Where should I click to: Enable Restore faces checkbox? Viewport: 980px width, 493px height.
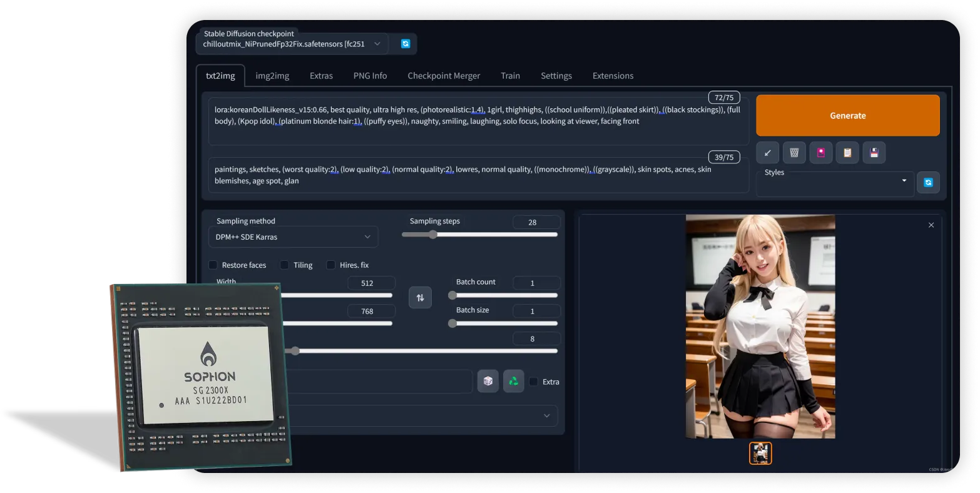click(x=213, y=265)
